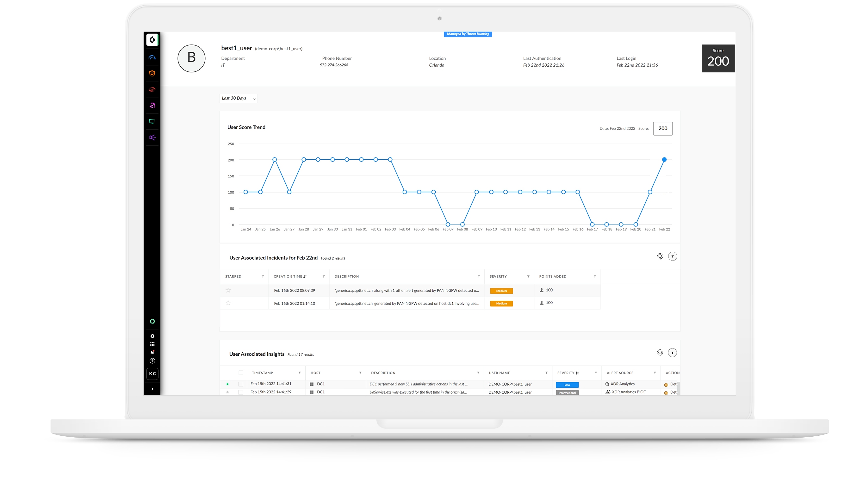Click the Managed by Threat Hunting badge
This screenshot has width=863, height=504.
point(468,34)
